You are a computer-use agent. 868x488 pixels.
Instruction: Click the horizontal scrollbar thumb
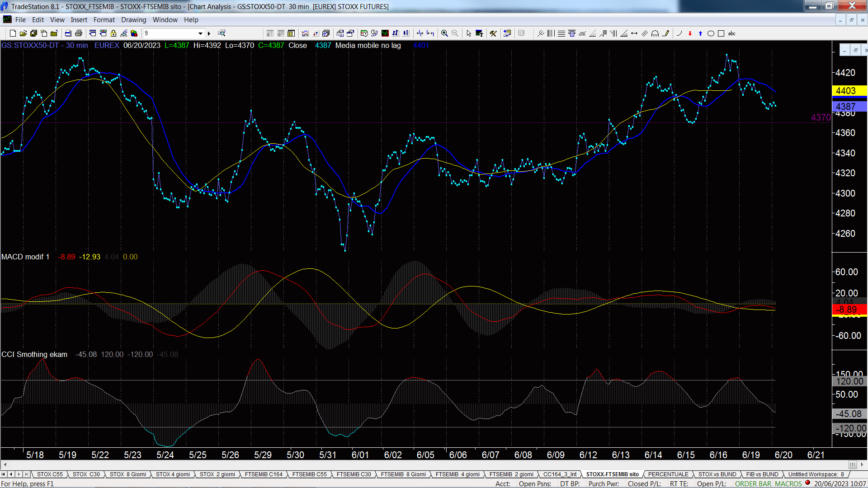852,465
